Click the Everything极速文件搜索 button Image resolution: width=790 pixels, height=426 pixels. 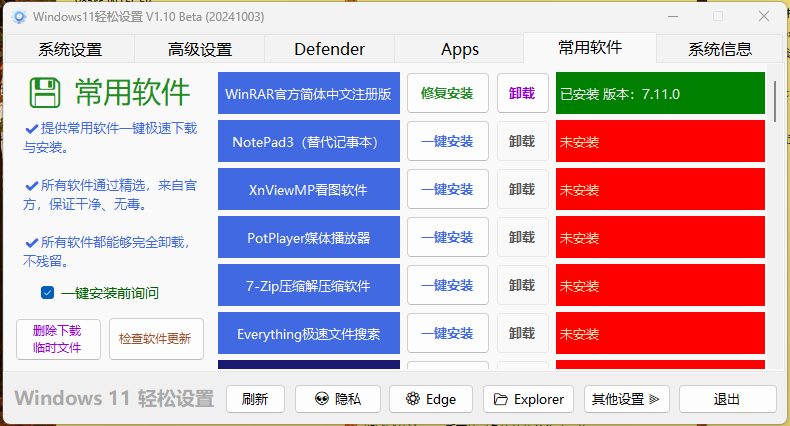click(309, 333)
